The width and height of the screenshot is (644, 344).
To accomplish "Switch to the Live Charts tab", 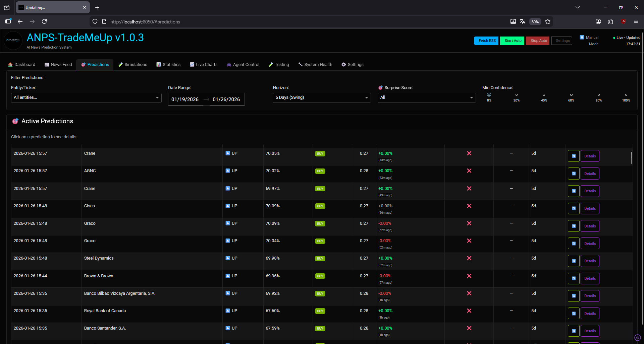I will coord(204,65).
